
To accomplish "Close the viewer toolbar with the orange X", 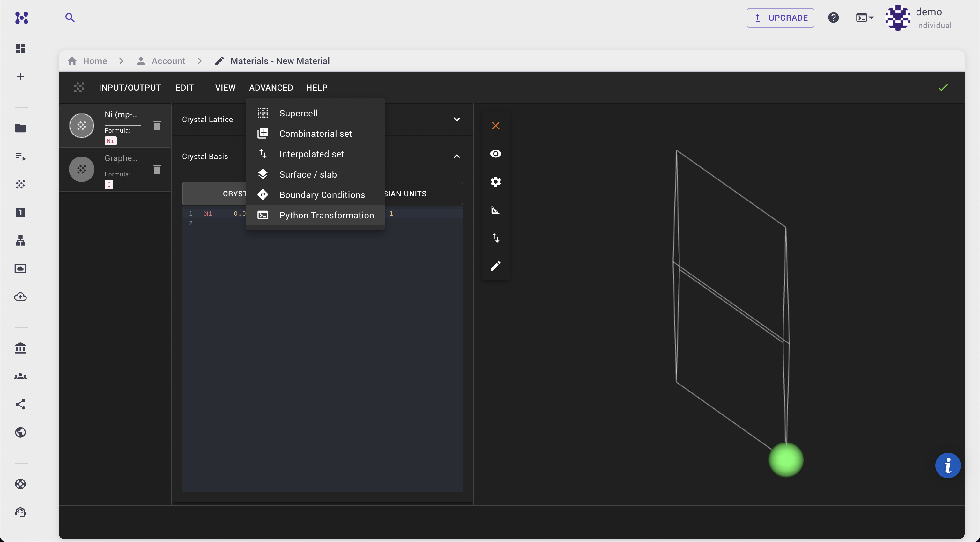I will pyautogui.click(x=495, y=125).
